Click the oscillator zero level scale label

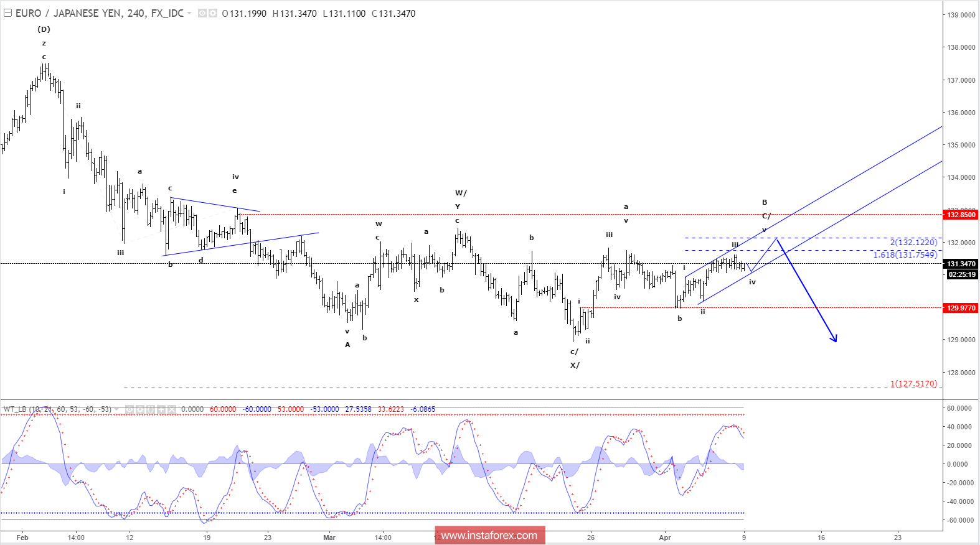(958, 464)
